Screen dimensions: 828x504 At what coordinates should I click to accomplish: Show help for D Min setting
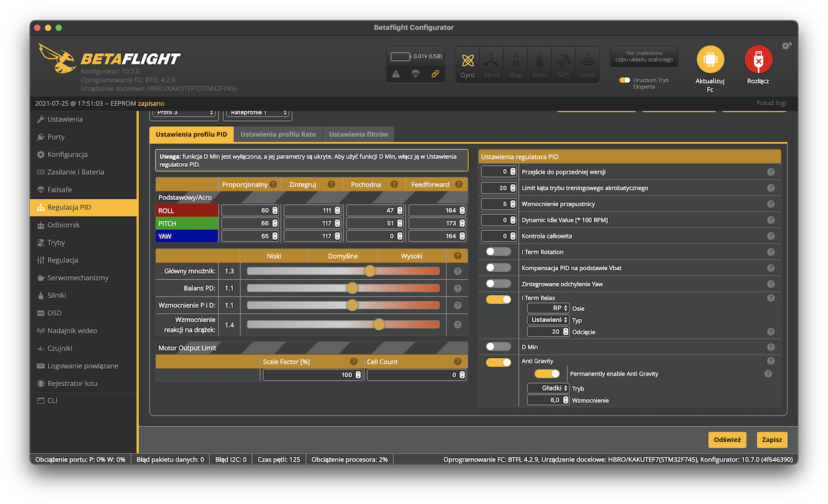pos(770,347)
